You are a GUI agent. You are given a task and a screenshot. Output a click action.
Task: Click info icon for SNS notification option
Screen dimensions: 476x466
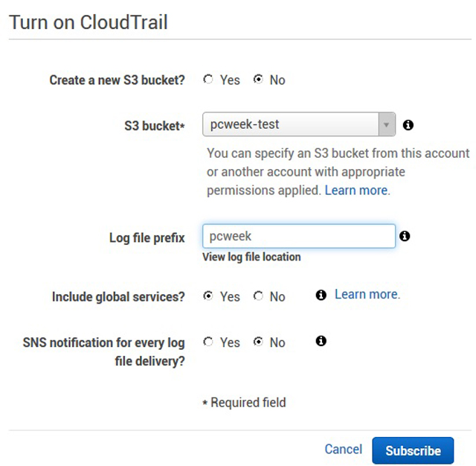[x=321, y=341]
